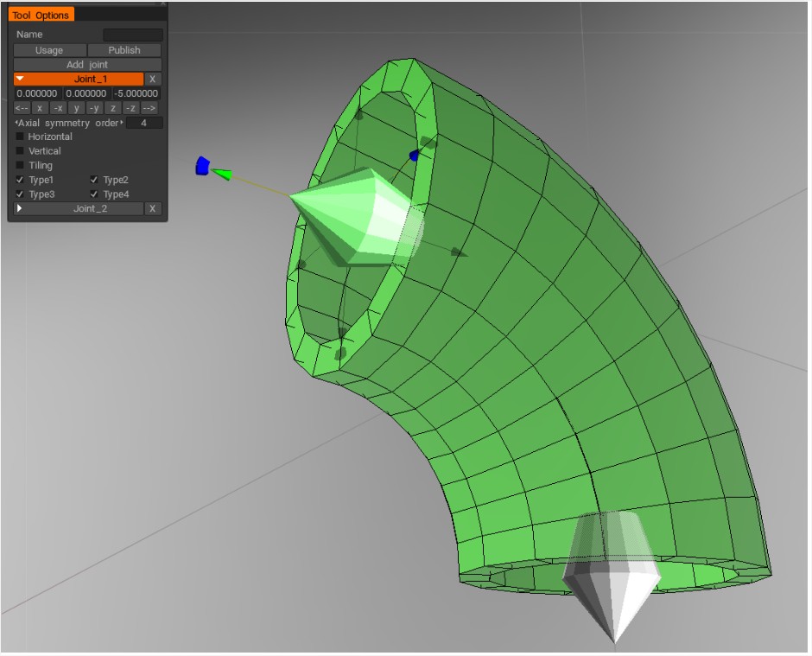Click the X button beside Joint_1
This screenshot has width=812, height=656.
(152, 79)
